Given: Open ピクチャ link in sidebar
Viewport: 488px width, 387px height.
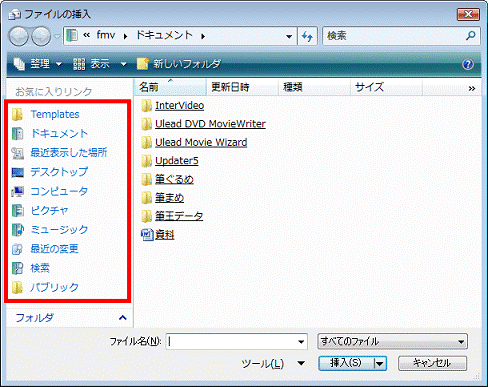Looking at the screenshot, I should 49,210.
